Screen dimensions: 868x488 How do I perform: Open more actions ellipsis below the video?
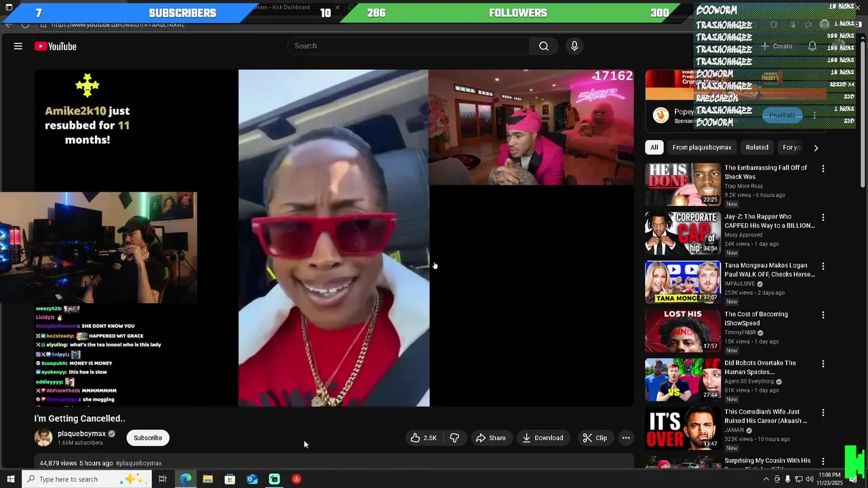[626, 438]
